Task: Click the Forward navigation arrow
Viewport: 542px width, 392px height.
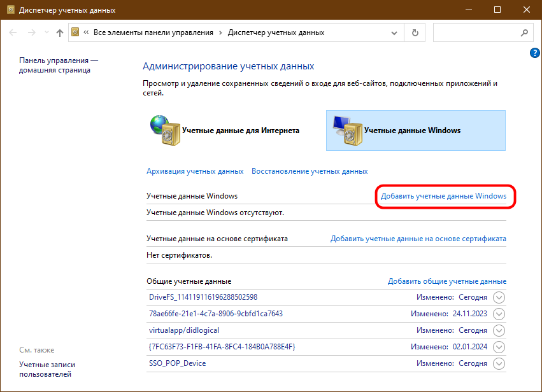Action: (x=31, y=32)
